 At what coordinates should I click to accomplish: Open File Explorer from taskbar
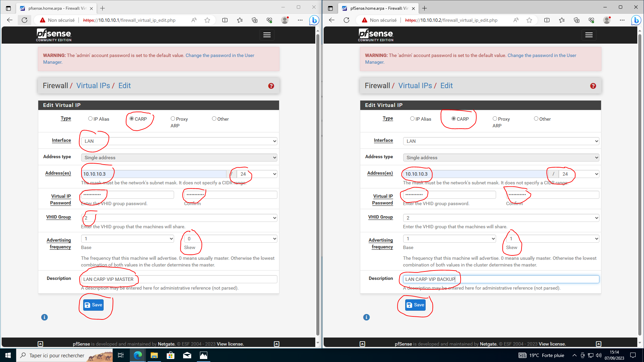[x=154, y=355]
